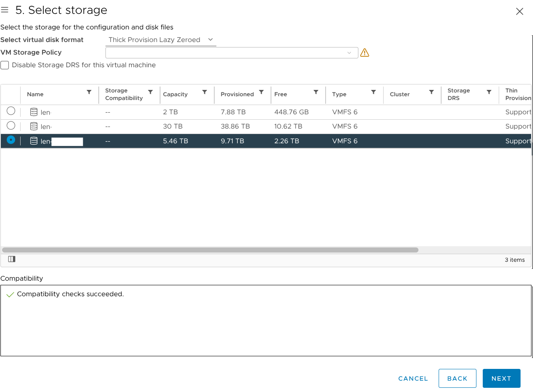The width and height of the screenshot is (534, 392).
Task: Open the Type column filter
Action: 373,92
